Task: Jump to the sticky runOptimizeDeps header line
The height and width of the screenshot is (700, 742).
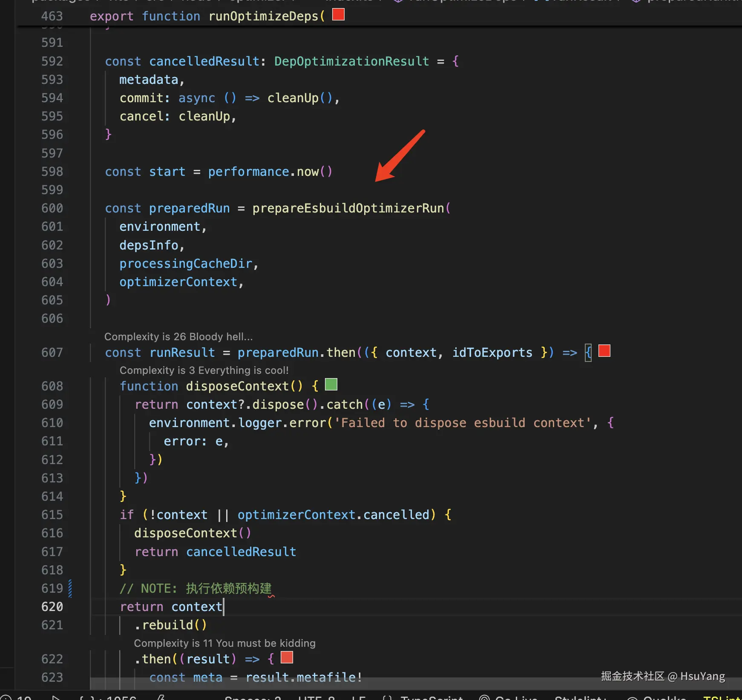Action: (379, 16)
